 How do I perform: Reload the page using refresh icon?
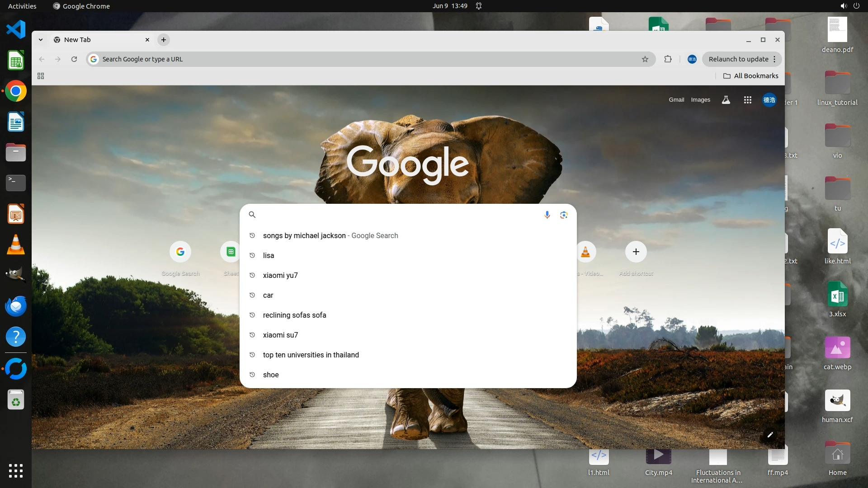[x=74, y=59]
